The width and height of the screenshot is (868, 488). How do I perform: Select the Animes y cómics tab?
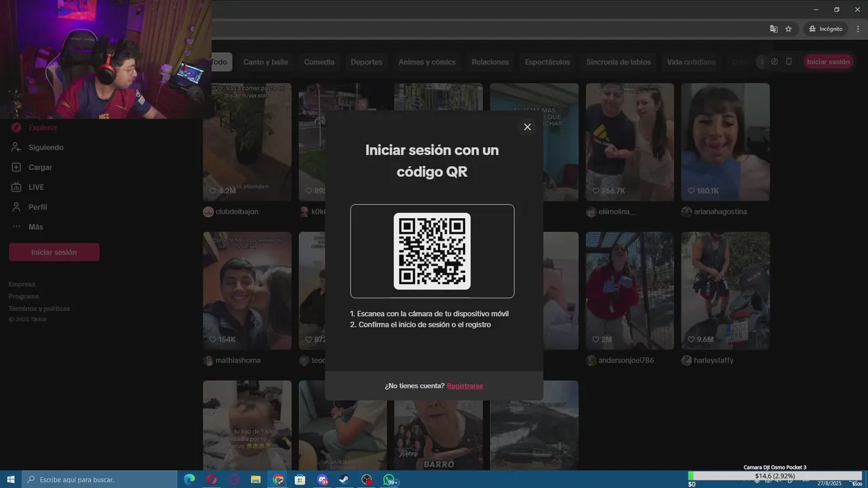pos(427,62)
